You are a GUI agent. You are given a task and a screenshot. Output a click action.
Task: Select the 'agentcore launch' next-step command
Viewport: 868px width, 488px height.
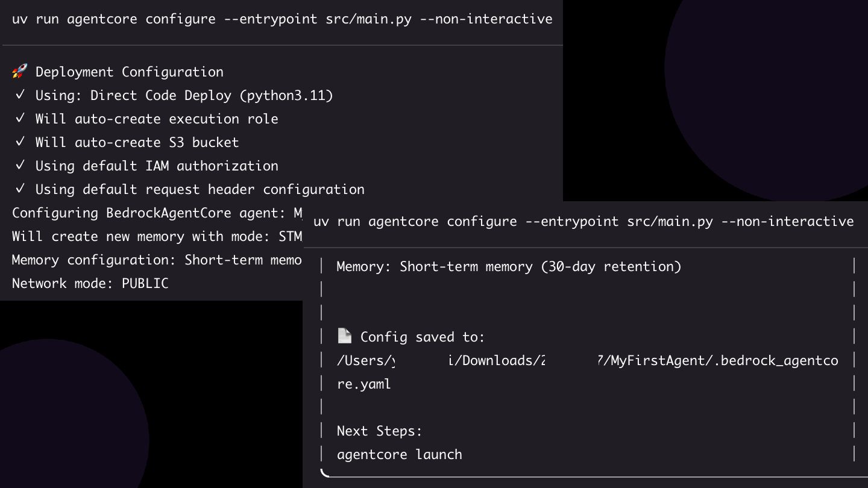(x=400, y=454)
